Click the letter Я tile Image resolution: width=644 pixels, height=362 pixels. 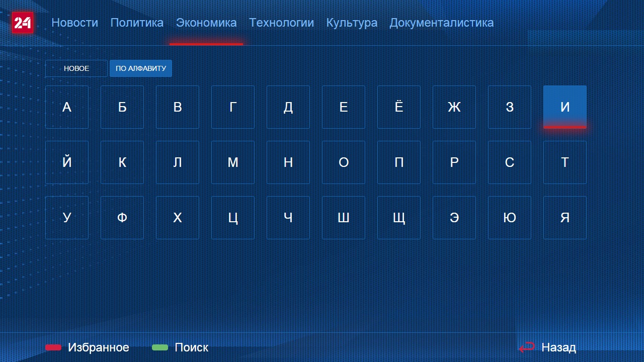(565, 218)
